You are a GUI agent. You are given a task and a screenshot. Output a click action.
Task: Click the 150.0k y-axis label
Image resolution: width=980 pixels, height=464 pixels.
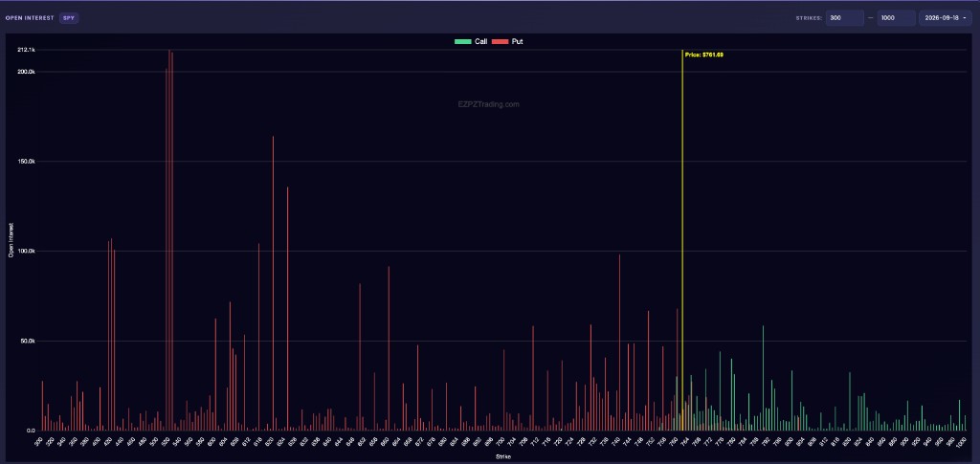pos(26,162)
